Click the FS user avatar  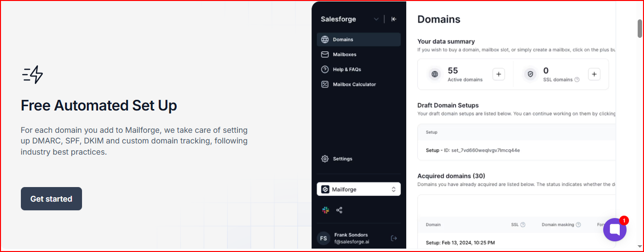[324, 238]
